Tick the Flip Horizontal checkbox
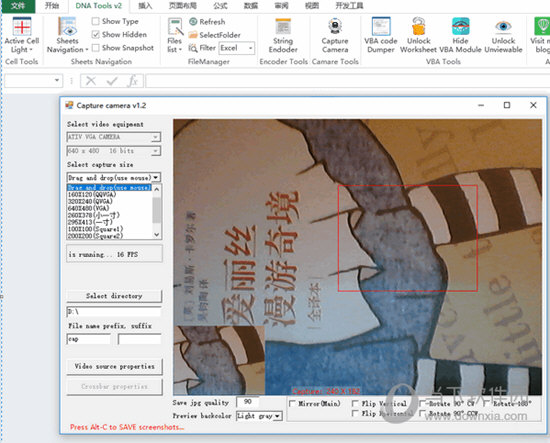550x443 pixels. pyautogui.click(x=355, y=414)
